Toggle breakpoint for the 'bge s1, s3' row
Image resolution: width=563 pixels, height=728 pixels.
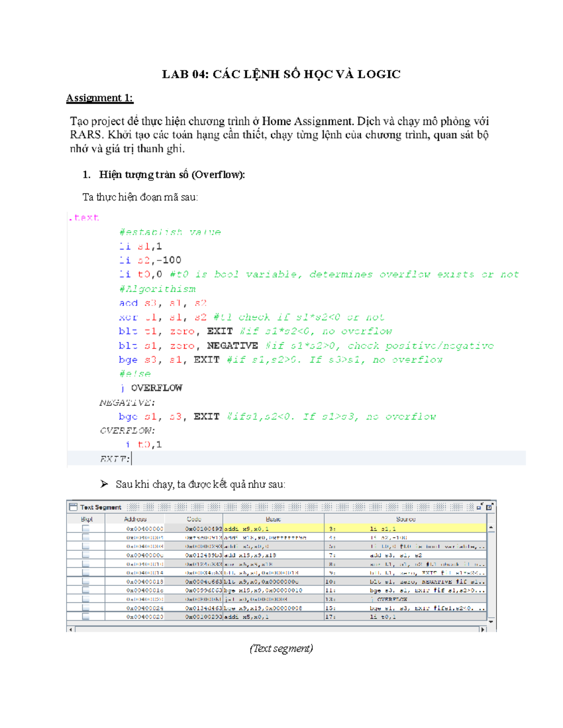pyautogui.click(x=85, y=608)
